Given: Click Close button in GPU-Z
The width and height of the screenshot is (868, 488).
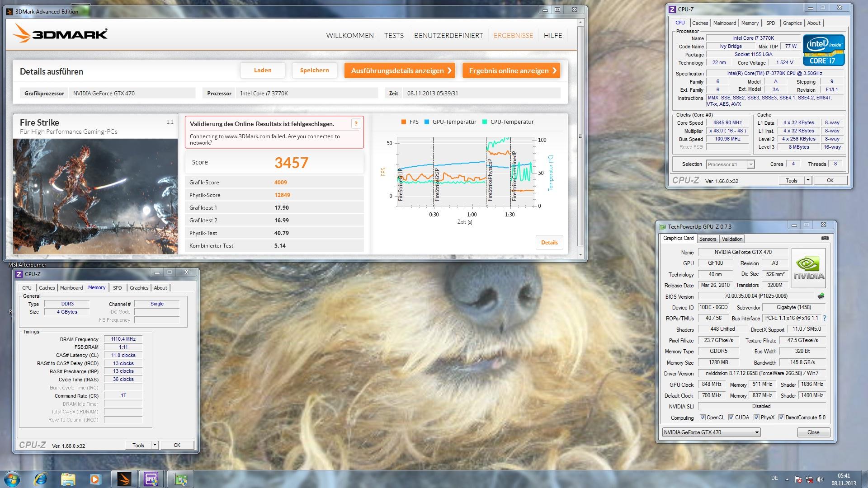Looking at the screenshot, I should tap(813, 432).
